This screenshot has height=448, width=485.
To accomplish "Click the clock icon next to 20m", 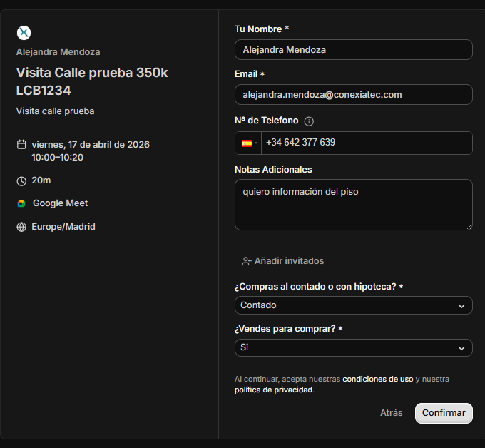I will tap(21, 180).
